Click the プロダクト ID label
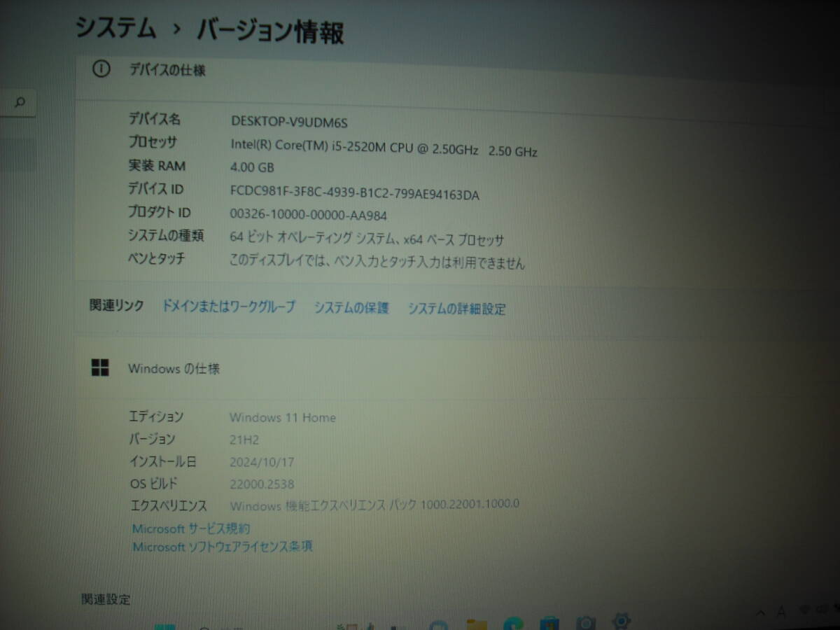Image resolution: width=840 pixels, height=630 pixels. pos(159,211)
